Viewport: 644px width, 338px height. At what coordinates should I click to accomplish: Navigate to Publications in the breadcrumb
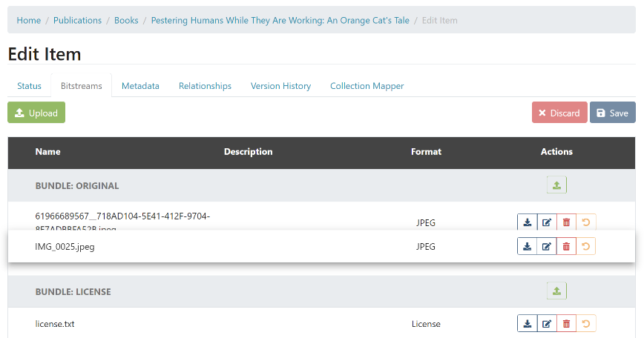(77, 20)
